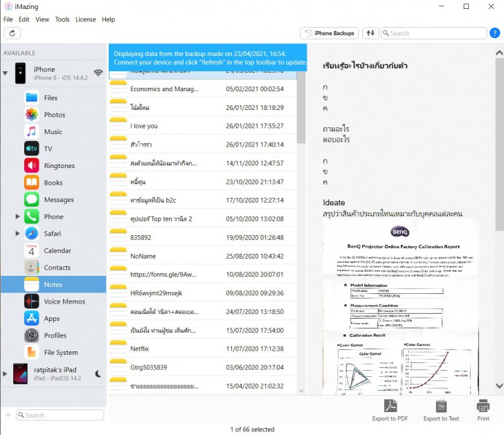
Task: Expand the Phone section arrow
Action: [x=18, y=216]
